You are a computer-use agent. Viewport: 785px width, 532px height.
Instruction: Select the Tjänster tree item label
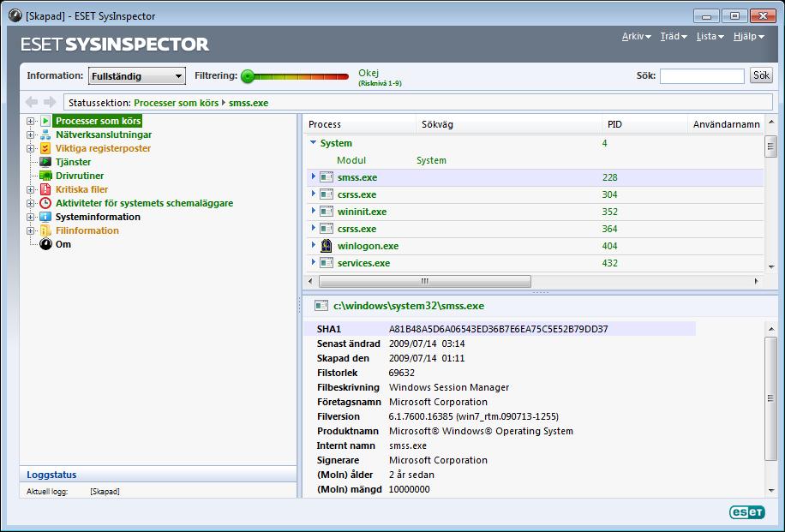click(x=73, y=162)
